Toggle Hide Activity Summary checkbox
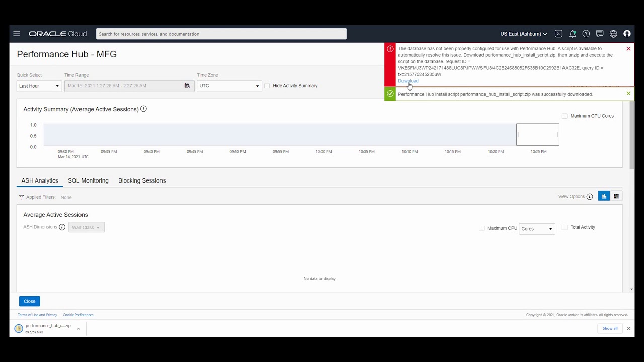 (267, 86)
